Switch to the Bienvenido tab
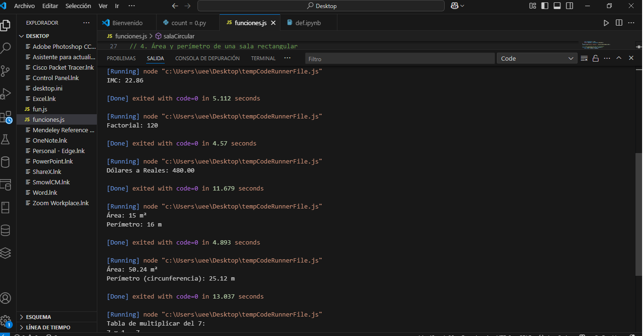Image resolution: width=644 pixels, height=336 pixels. pos(127,23)
